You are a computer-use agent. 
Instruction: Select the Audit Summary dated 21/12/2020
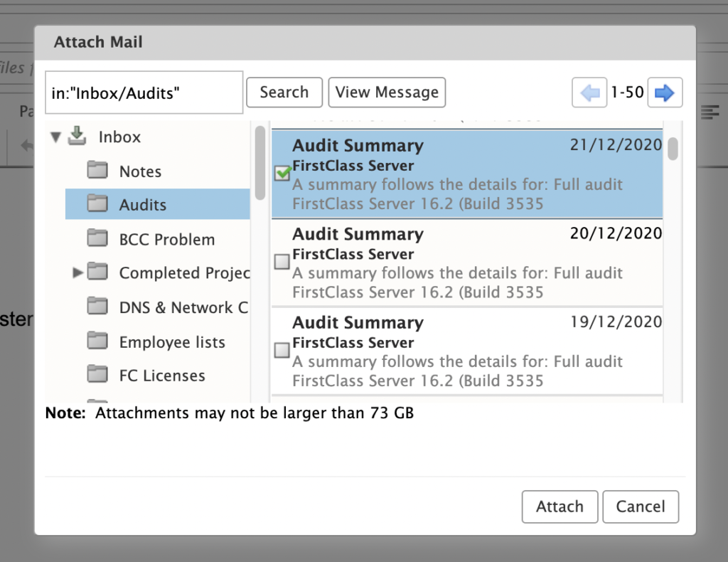point(467,174)
